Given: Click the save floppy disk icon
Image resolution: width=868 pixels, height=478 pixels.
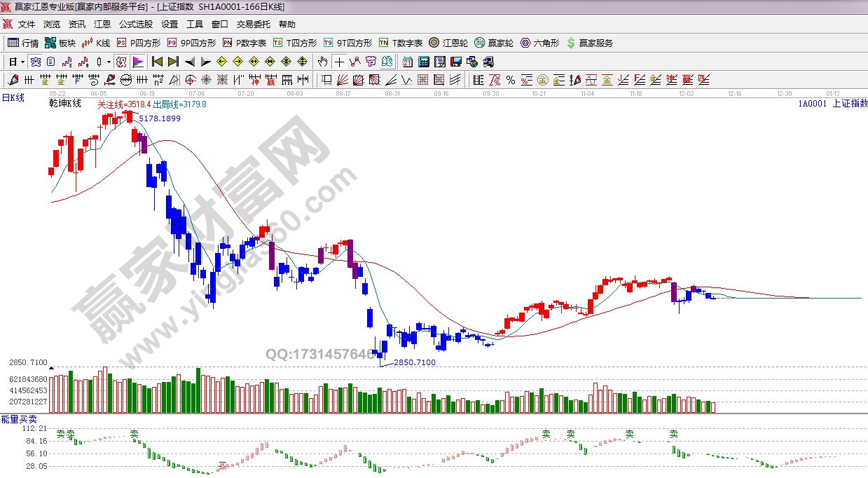Looking at the screenshot, I should 455,62.
